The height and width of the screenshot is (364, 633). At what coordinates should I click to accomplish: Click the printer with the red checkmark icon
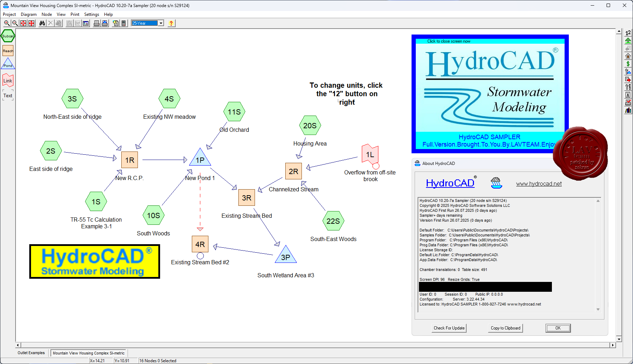click(x=628, y=103)
